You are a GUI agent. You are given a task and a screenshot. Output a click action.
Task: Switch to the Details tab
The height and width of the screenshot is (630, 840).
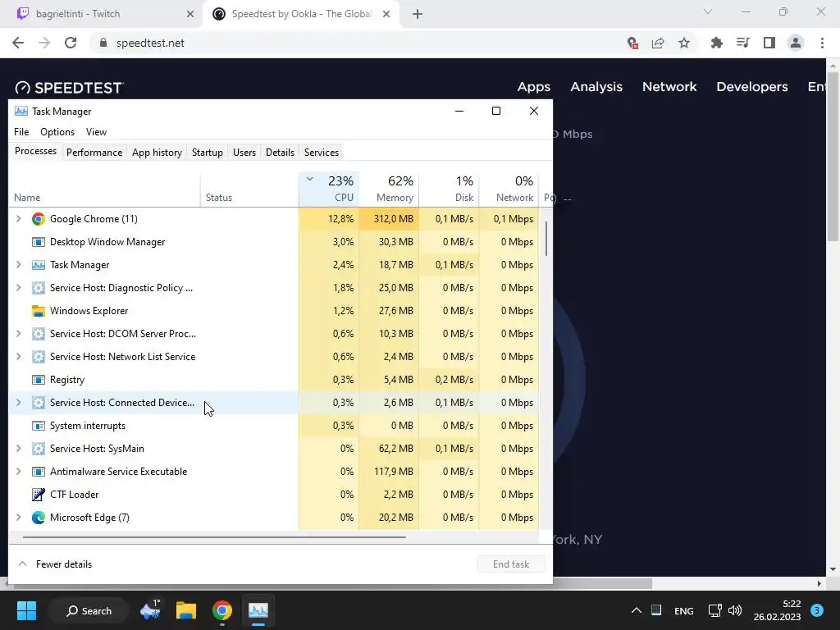(281, 153)
